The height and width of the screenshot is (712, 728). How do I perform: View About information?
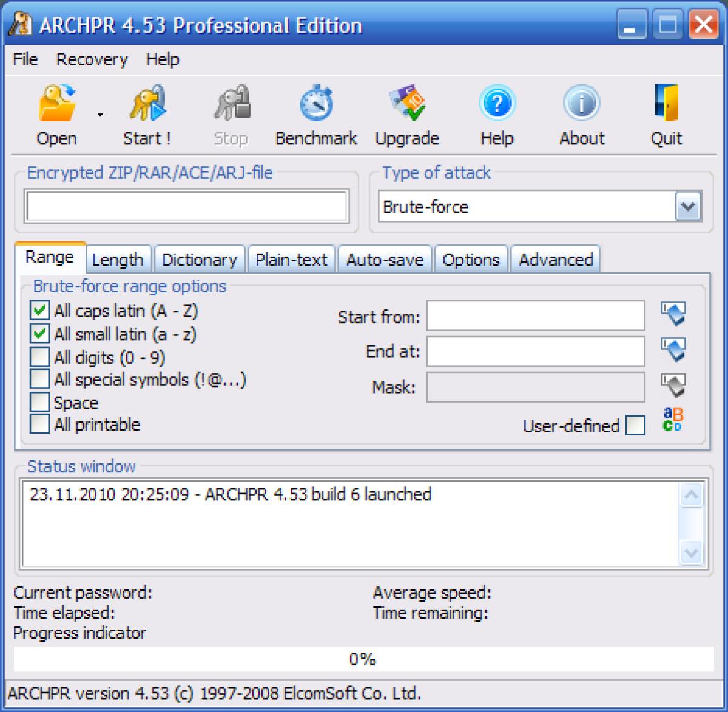click(581, 112)
